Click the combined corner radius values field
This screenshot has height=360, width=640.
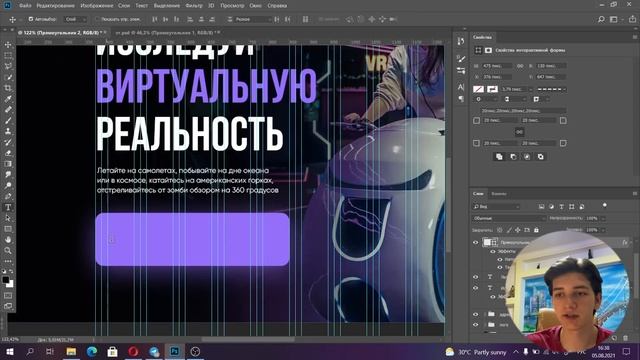pos(524,111)
